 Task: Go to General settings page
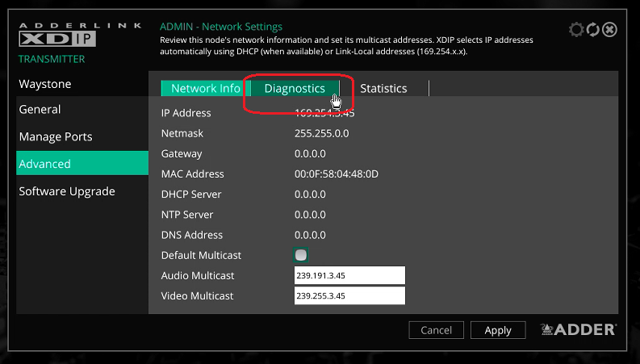pyautogui.click(x=40, y=110)
